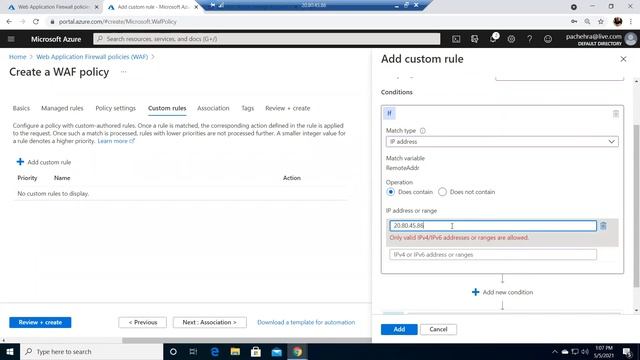The height and width of the screenshot is (360, 640).
Task: Switch to the Association tab
Action: [x=213, y=108]
